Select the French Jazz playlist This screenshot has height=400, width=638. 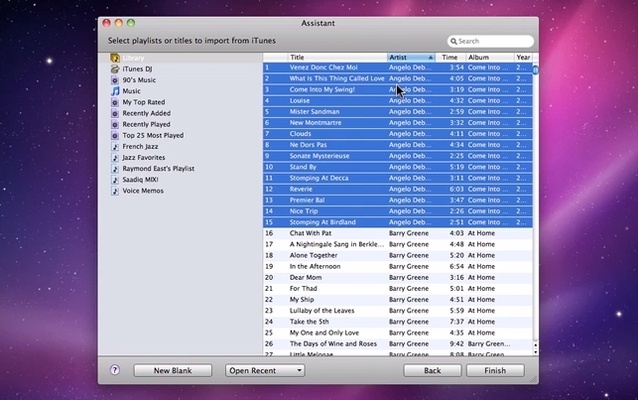click(140, 146)
